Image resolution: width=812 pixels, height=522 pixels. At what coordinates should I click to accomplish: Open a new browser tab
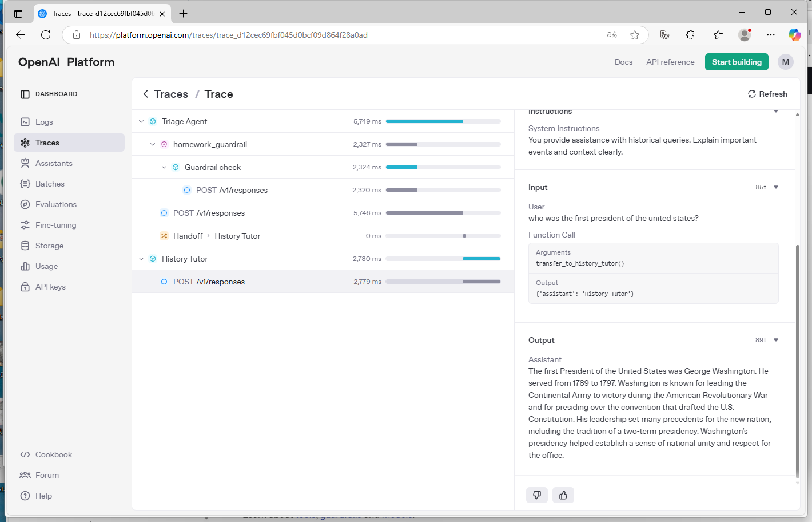(x=183, y=13)
